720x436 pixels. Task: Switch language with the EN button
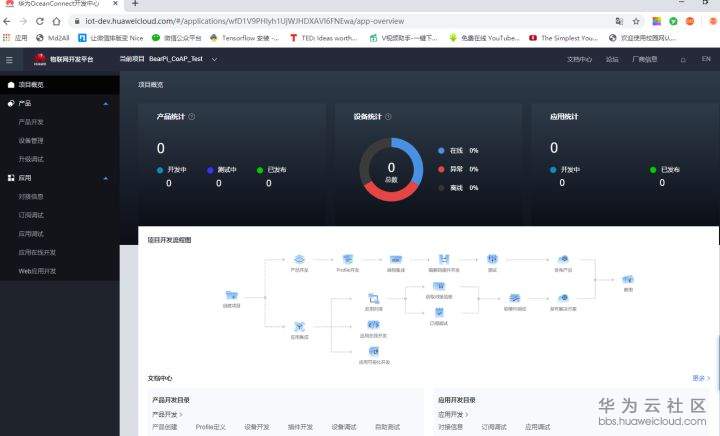706,59
